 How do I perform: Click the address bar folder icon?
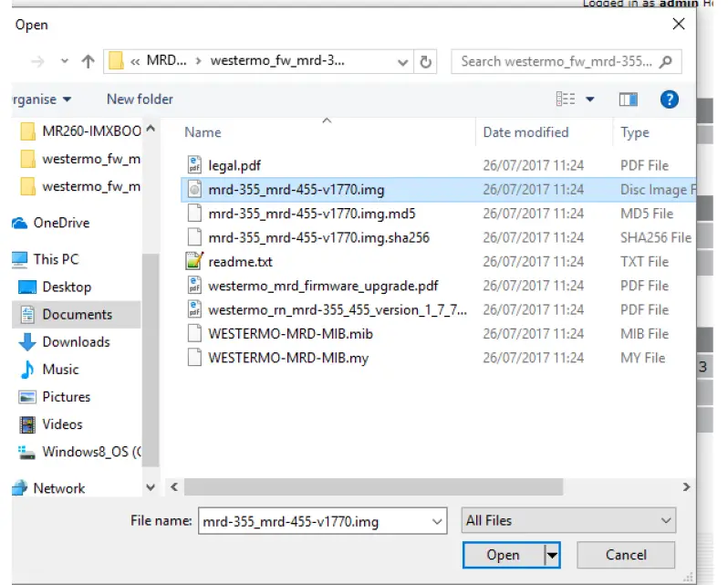click(116, 61)
